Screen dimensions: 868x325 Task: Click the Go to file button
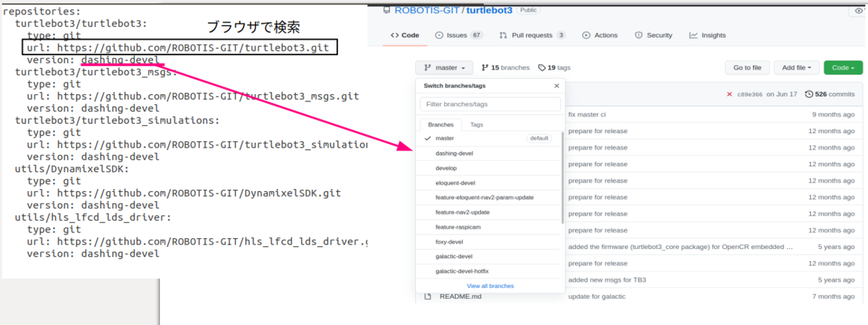tap(747, 67)
